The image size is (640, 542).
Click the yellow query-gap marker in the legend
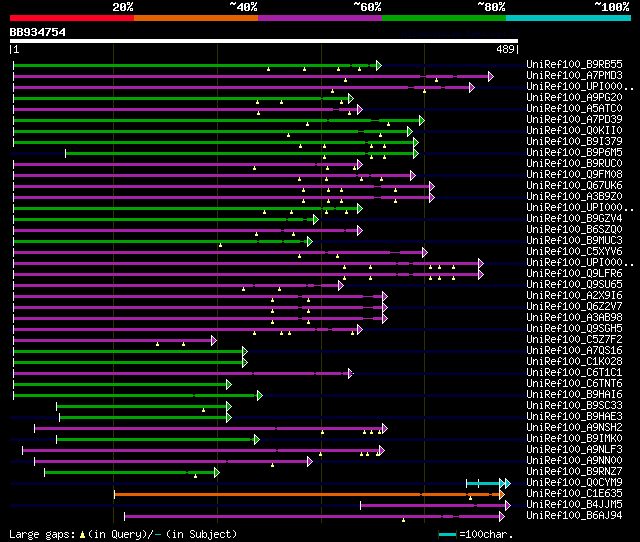point(82,535)
